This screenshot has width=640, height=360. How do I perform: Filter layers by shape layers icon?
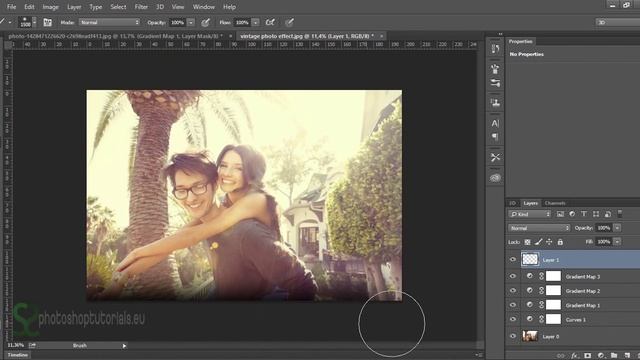click(596, 214)
